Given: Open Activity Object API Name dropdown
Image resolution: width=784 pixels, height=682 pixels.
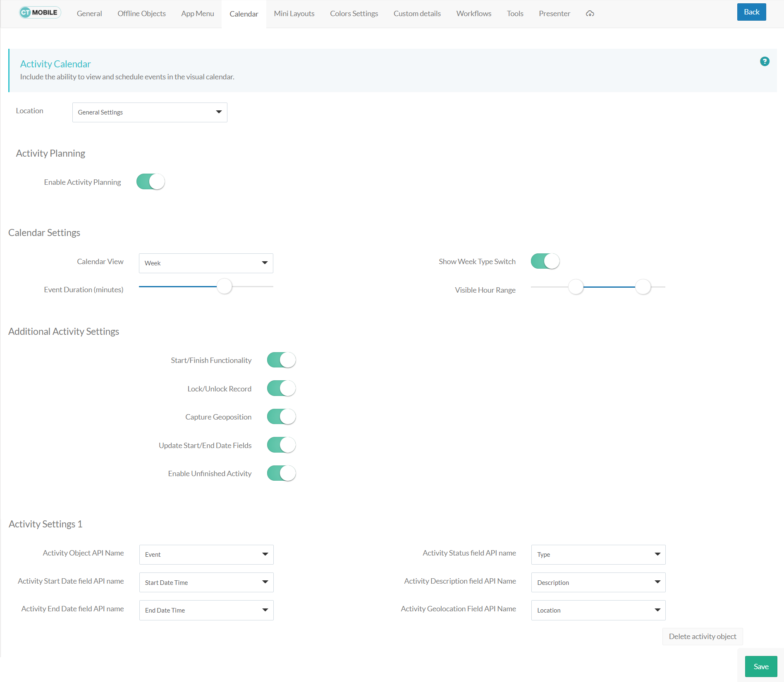Looking at the screenshot, I should pyautogui.click(x=206, y=555).
